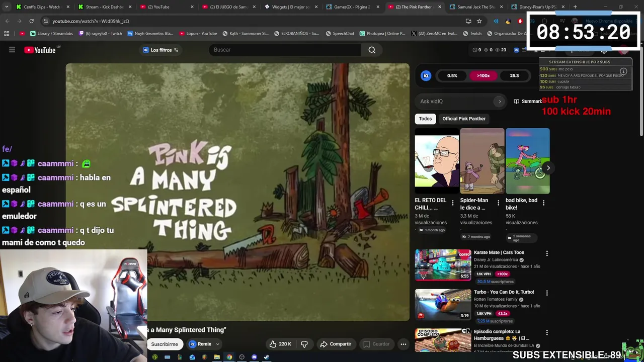Viewport: 644px width, 362px height.
Task: Toggle the Los filtros vidIQ switch
Action: 176,50
